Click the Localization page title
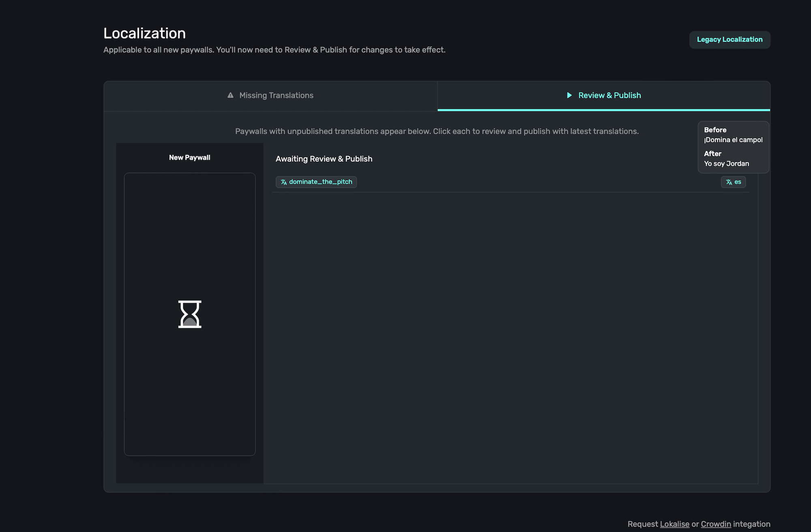Image resolution: width=811 pixels, height=532 pixels. [x=144, y=33]
